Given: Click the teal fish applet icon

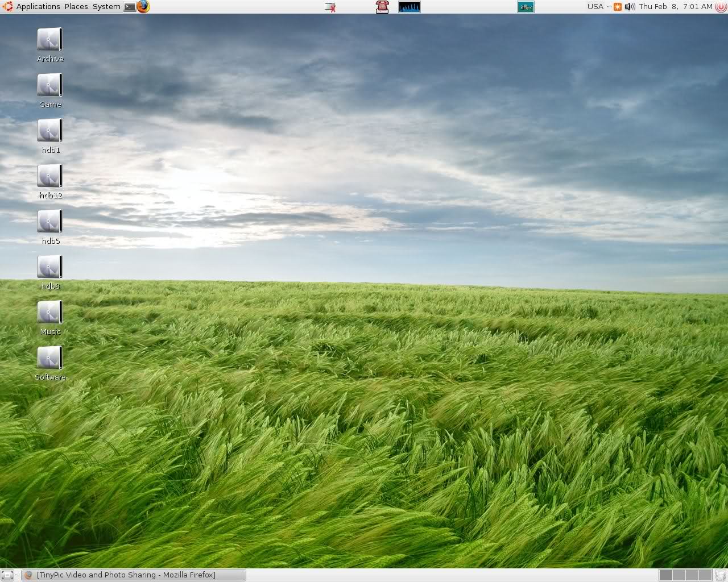Looking at the screenshot, I should pos(526,7).
